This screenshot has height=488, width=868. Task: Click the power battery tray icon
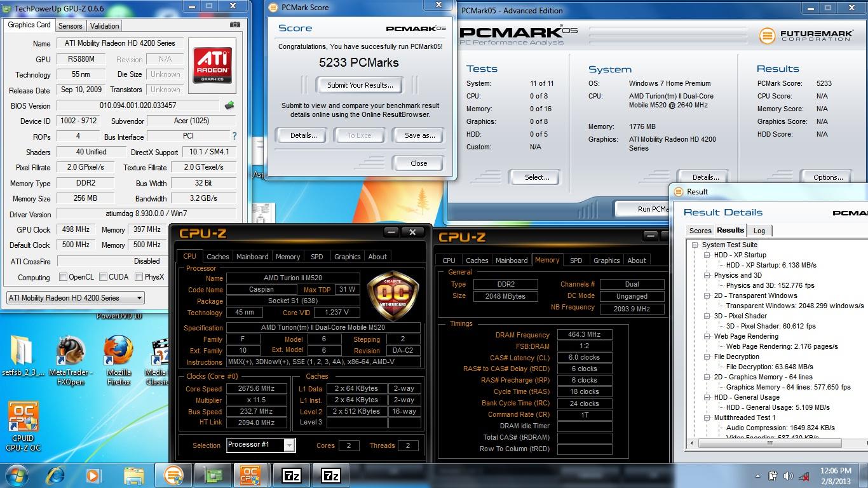tap(773, 475)
